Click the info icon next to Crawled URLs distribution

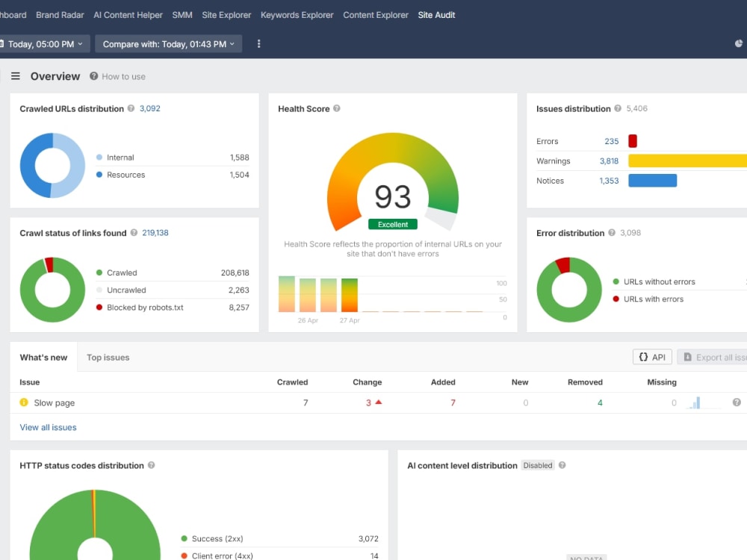pyautogui.click(x=131, y=108)
